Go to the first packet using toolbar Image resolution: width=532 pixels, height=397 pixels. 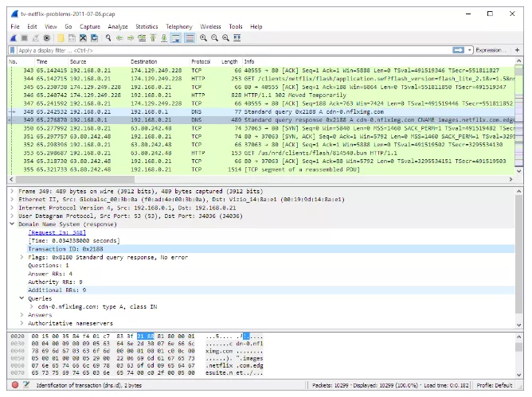153,37
